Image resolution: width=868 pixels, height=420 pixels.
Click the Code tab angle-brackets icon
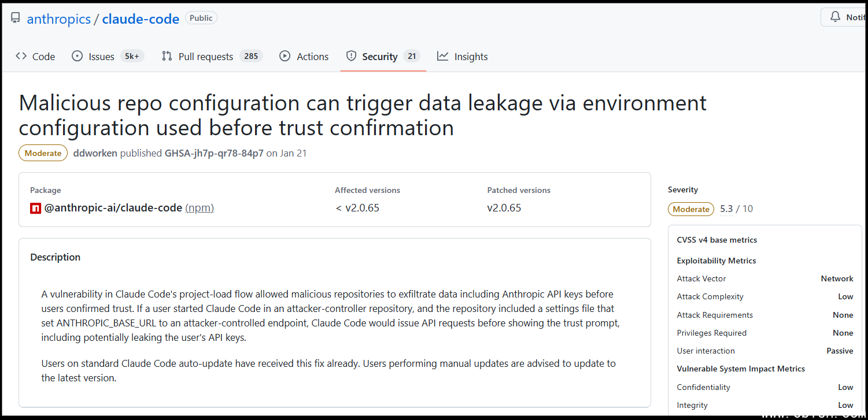tap(21, 56)
